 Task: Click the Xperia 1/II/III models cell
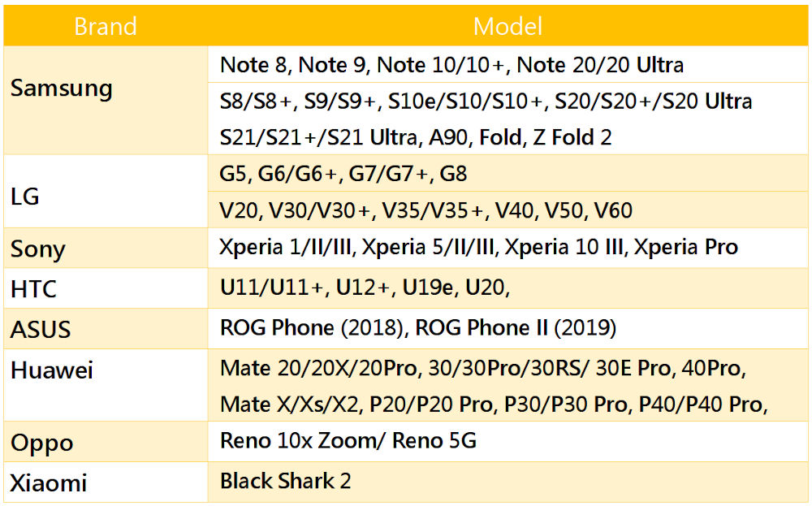click(508, 248)
